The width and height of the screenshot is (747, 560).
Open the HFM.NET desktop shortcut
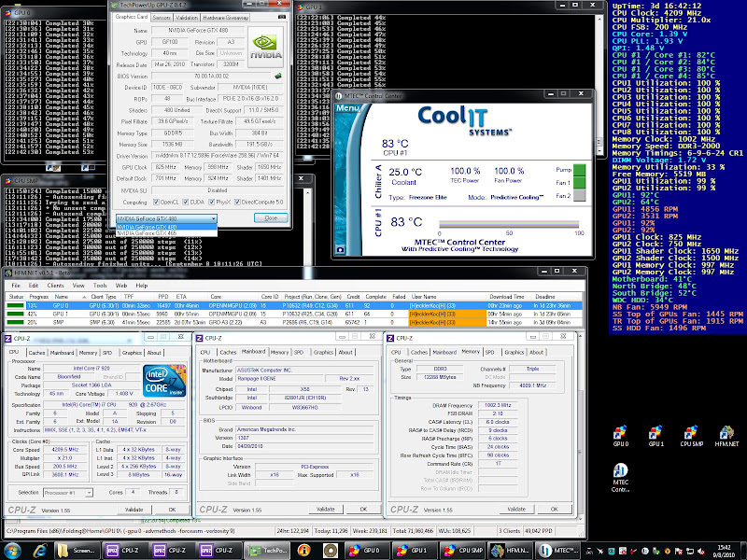[x=726, y=436]
